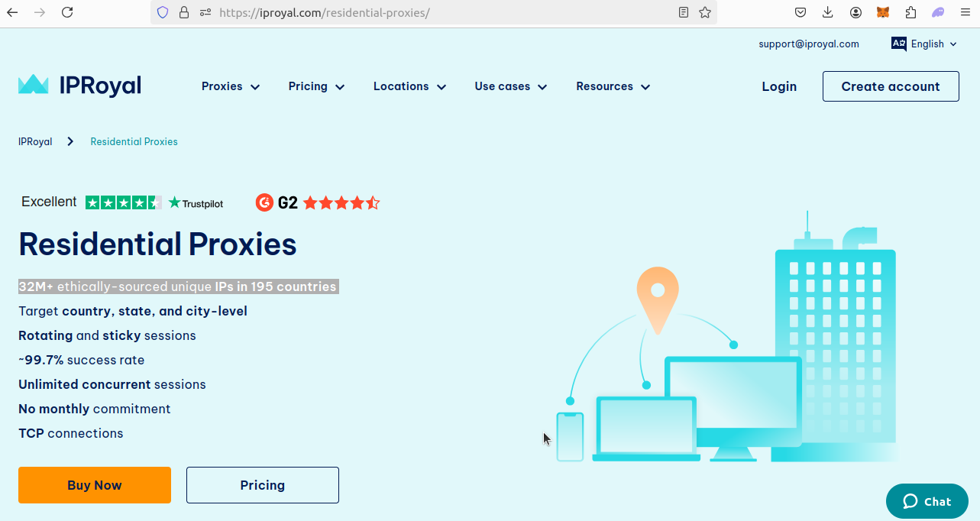
Task: Open the Firefox account icon
Action: tap(855, 12)
